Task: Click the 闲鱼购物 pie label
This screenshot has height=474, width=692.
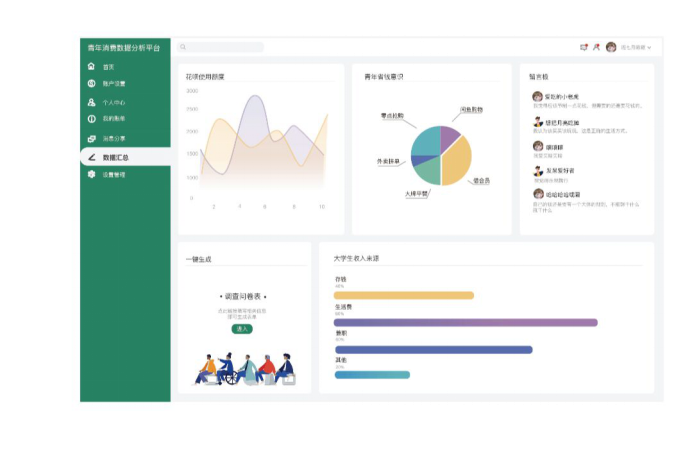Action: click(x=471, y=109)
